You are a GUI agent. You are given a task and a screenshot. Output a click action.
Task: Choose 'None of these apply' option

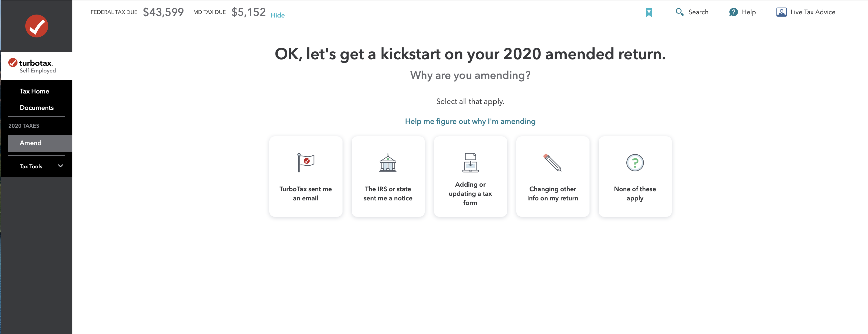635,193
